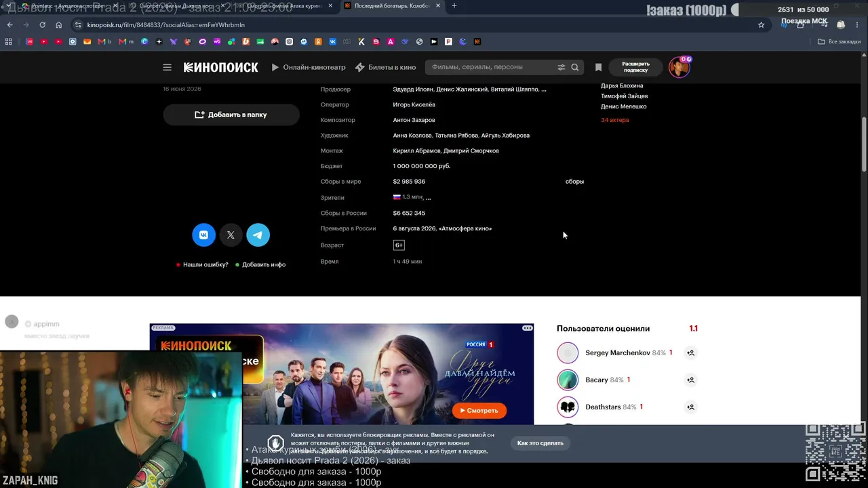The width and height of the screenshot is (868, 488).
Task: Click the browser address bar URL
Action: click(x=166, y=24)
